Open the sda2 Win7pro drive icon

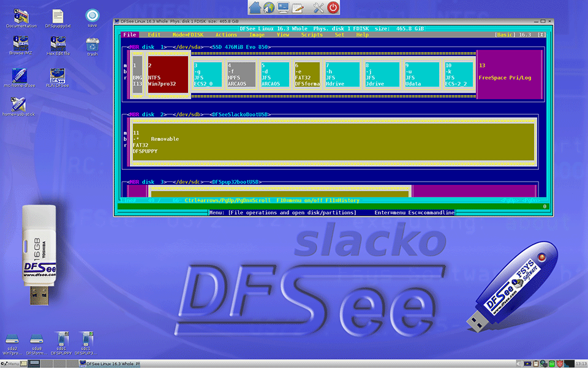(12, 344)
